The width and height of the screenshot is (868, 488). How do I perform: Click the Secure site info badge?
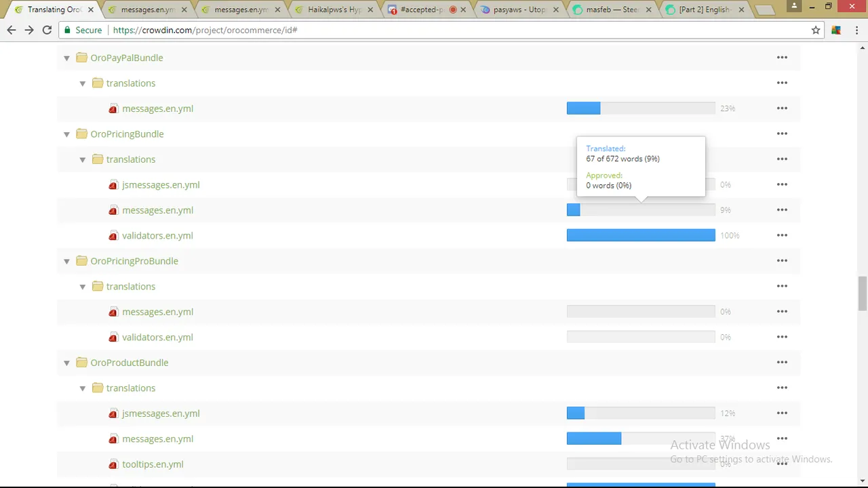(x=83, y=30)
